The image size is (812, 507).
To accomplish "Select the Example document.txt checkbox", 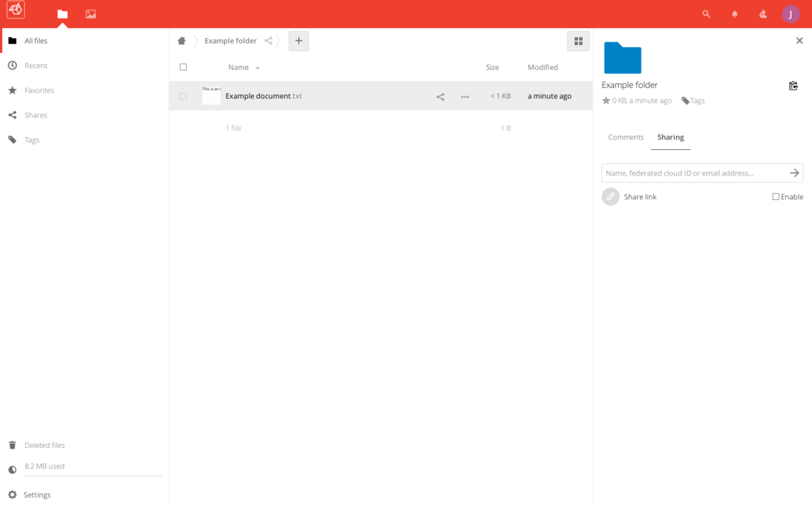I will (183, 97).
